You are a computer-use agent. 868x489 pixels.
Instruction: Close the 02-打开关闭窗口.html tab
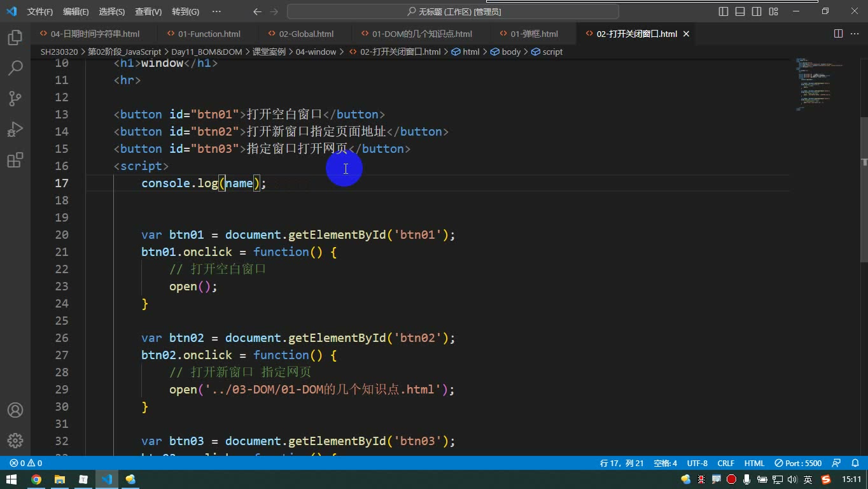pyautogui.click(x=686, y=34)
